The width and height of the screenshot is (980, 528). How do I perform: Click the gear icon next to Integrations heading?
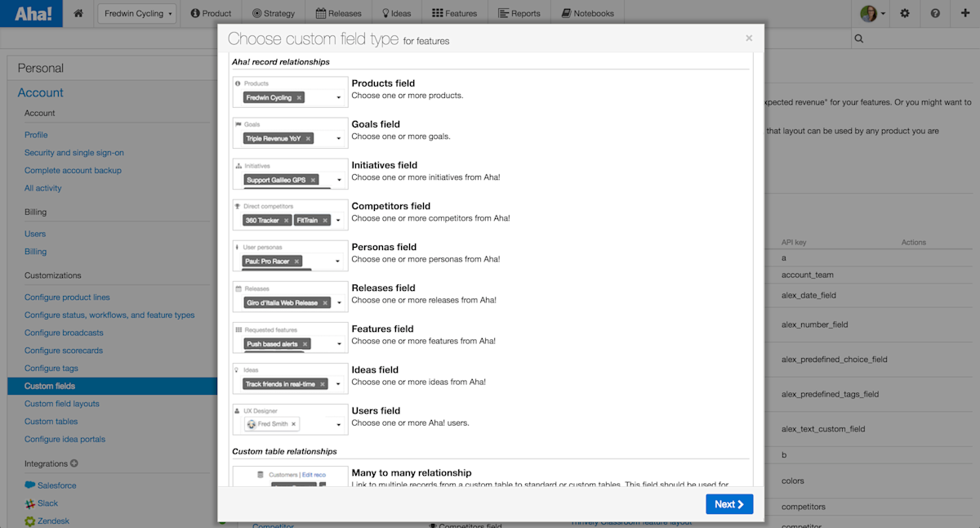[74, 463]
